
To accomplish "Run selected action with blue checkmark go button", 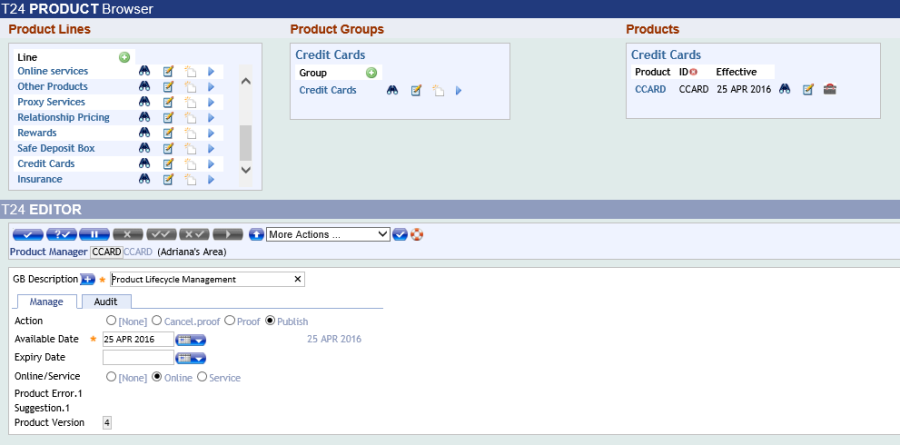I will coord(400,234).
